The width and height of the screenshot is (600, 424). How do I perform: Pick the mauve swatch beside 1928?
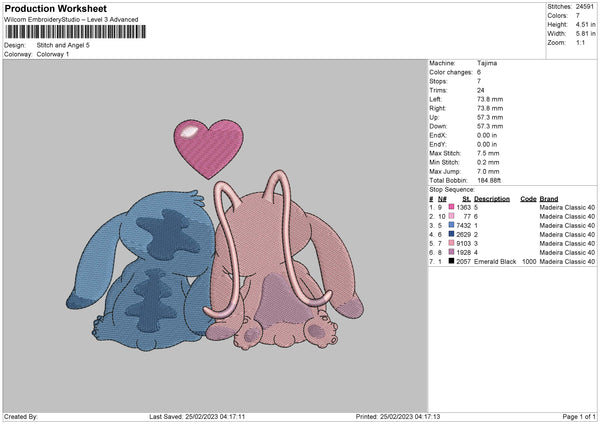pyautogui.click(x=451, y=252)
